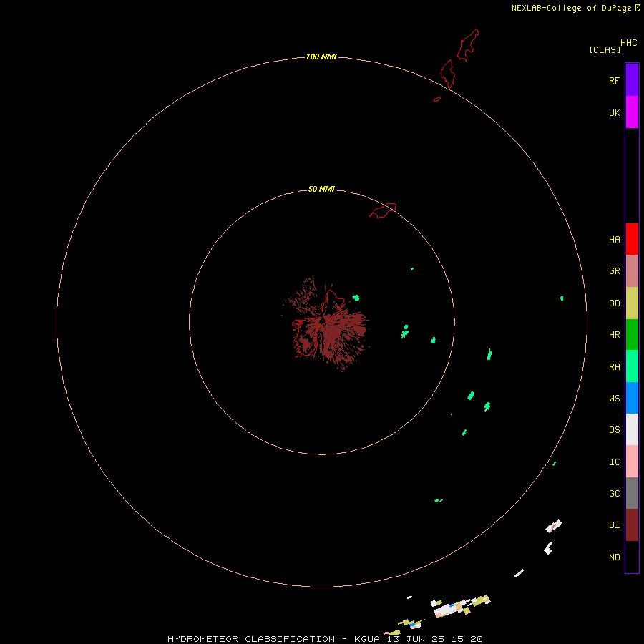Click the IC pink legend swatch
This screenshot has height=644, width=644.
coord(632,462)
